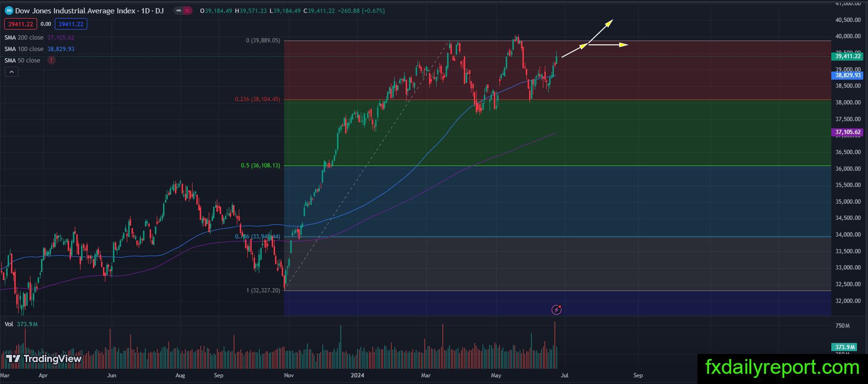Click the SMA 200 value 37,105.62 in the legend
Screen dimensions: 868x384
(61, 38)
